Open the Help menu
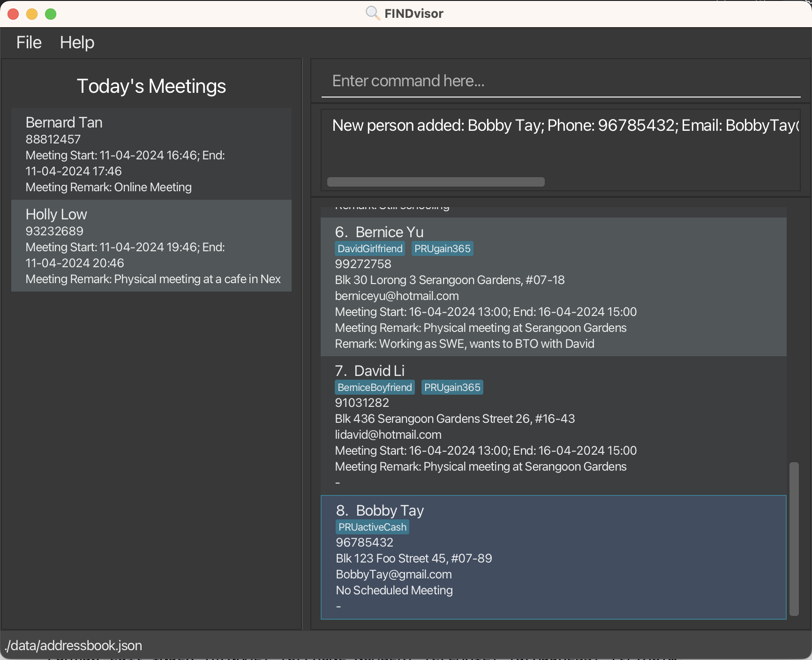 (x=77, y=43)
